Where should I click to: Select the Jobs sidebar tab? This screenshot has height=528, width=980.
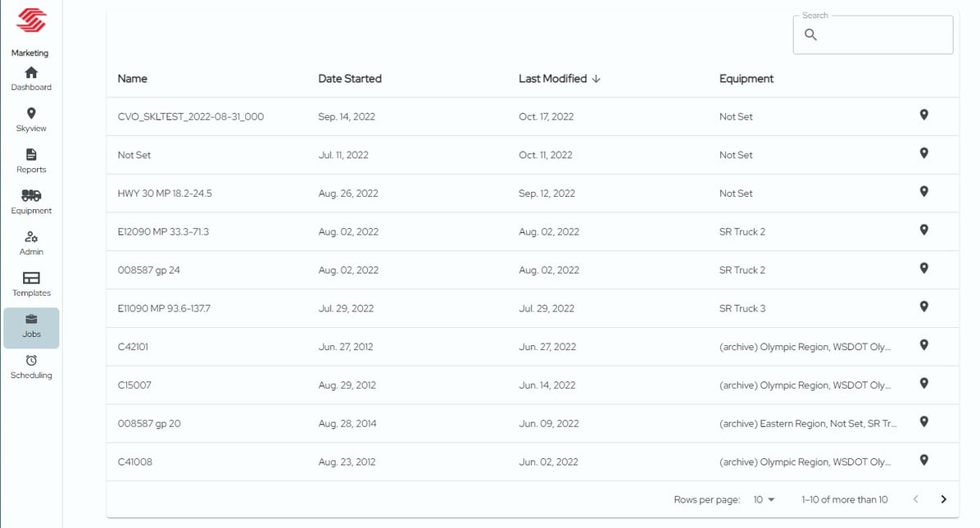[x=30, y=325]
